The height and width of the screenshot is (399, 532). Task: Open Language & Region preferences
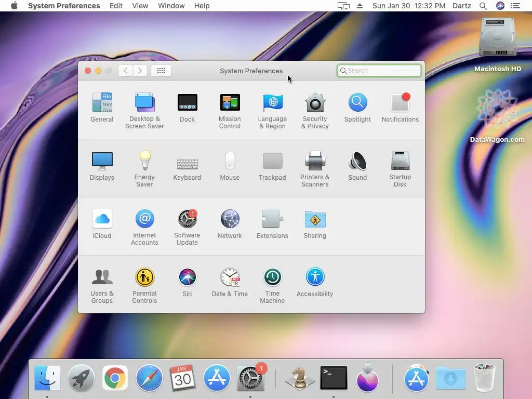(x=272, y=111)
